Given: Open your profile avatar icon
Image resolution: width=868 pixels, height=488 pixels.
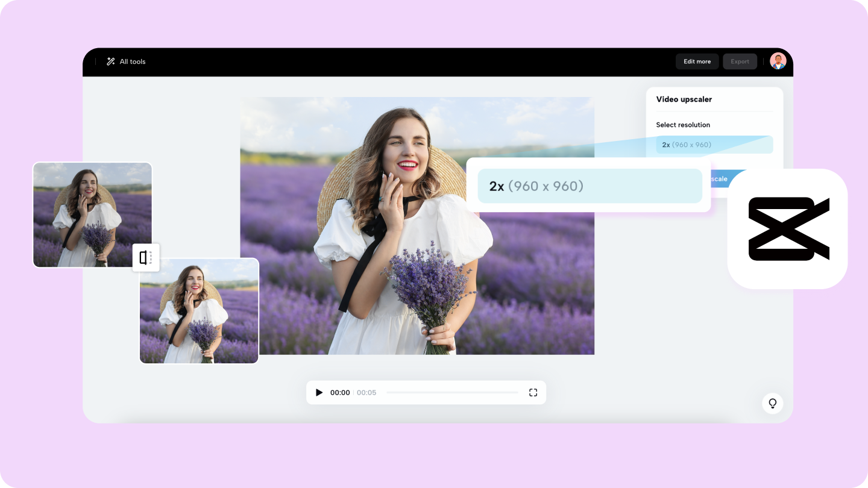Looking at the screenshot, I should coord(778,61).
